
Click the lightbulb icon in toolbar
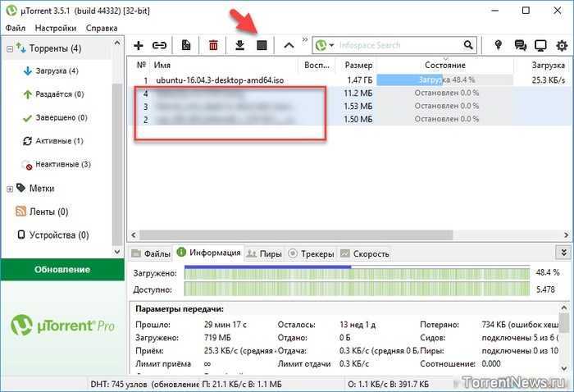click(498, 45)
